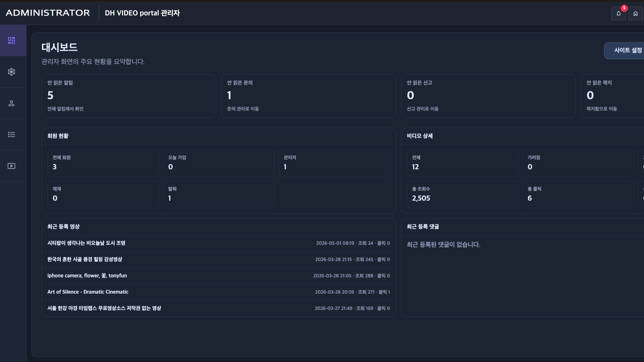Click the dashboard subtitle 관리자 화면의 주요 현황
Image resolution: width=644 pixels, height=362 pixels.
[93, 62]
